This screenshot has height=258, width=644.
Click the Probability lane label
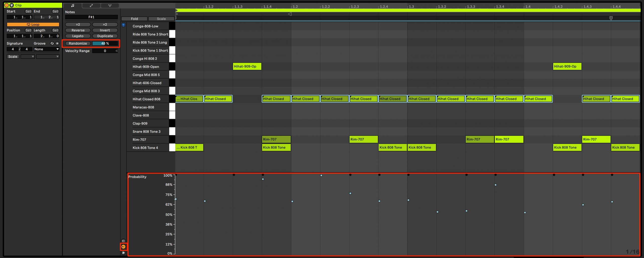(137, 177)
